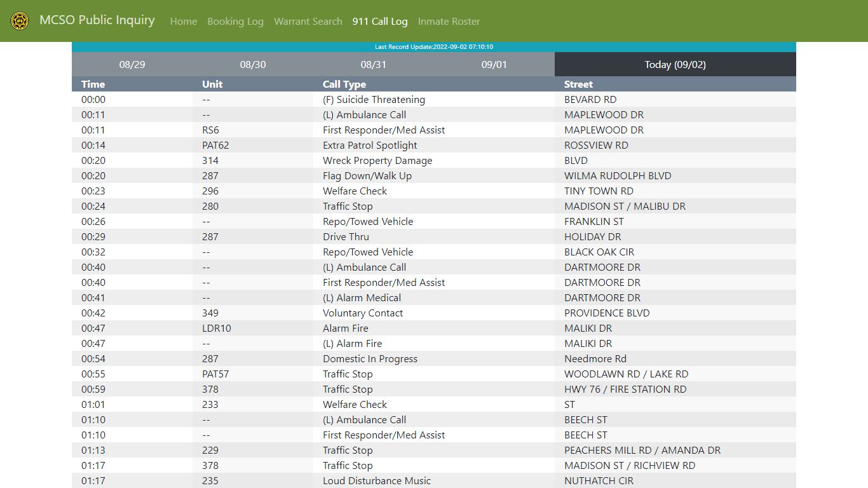The image size is (868, 488).
Task: Open the MCSO Public Inquiry brand link
Action: point(97,20)
